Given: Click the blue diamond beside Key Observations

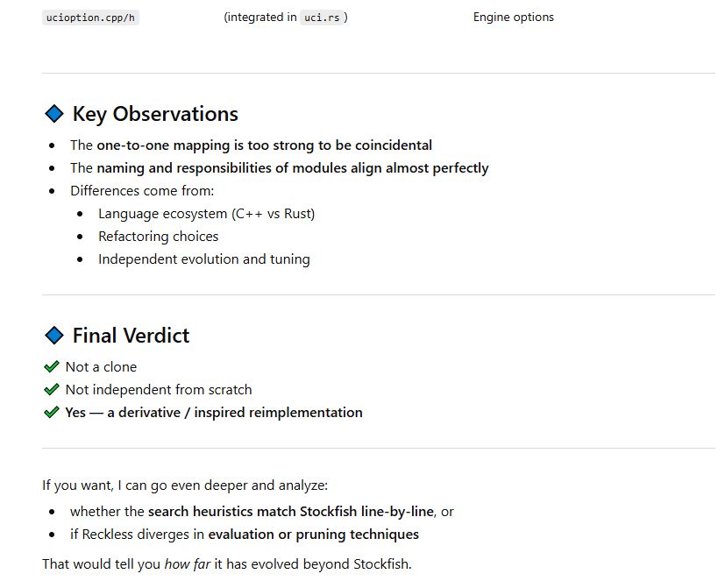Looking at the screenshot, I should 54,114.
